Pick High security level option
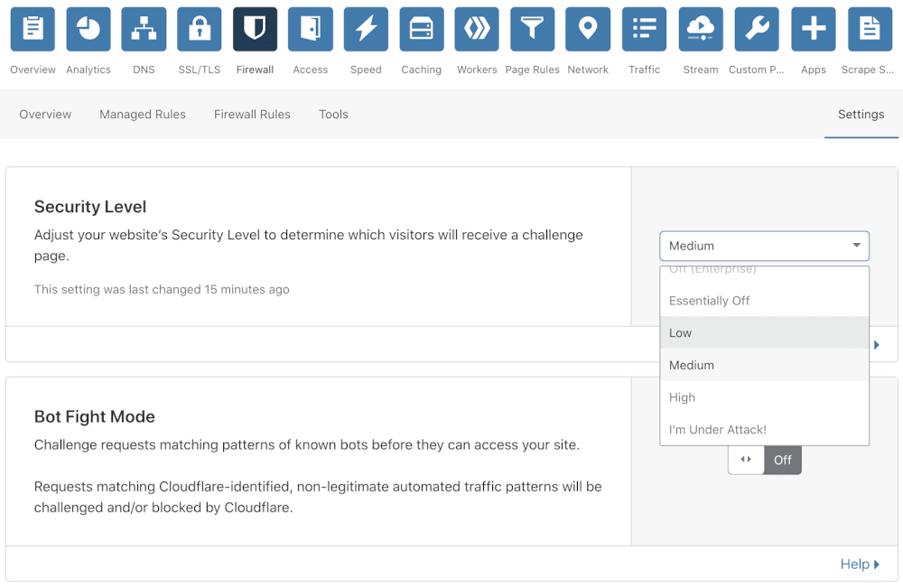The width and height of the screenshot is (903, 588). [764, 397]
